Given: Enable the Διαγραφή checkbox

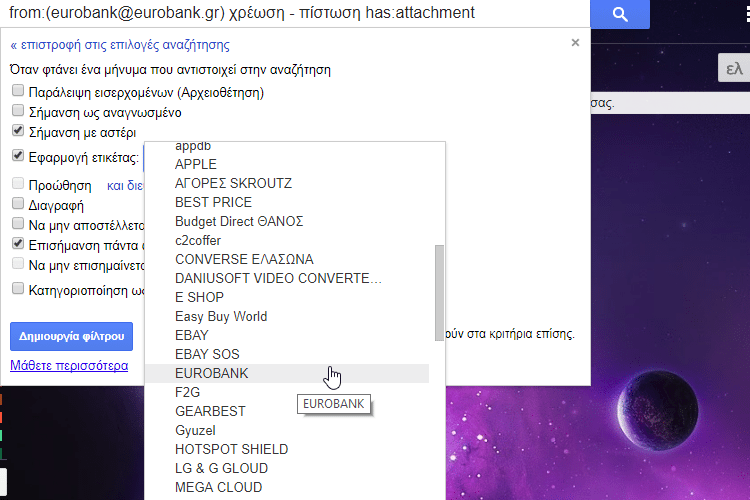Looking at the screenshot, I should (x=18, y=203).
